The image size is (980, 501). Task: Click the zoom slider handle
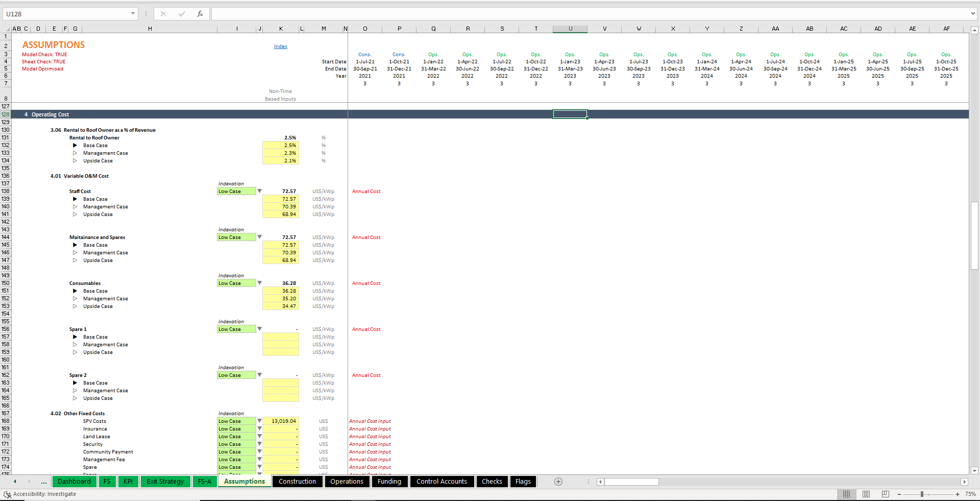point(922,494)
